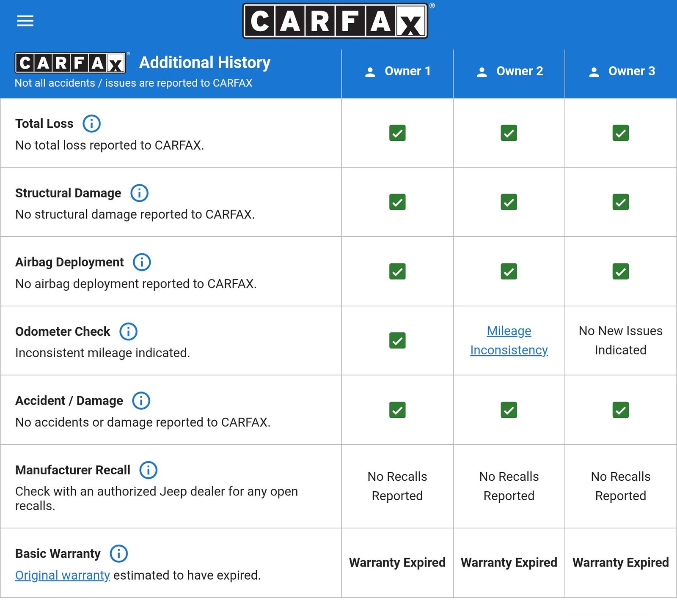Image resolution: width=677 pixels, height=616 pixels.
Task: Open the Mileage Inconsistency link
Action: tap(509, 340)
